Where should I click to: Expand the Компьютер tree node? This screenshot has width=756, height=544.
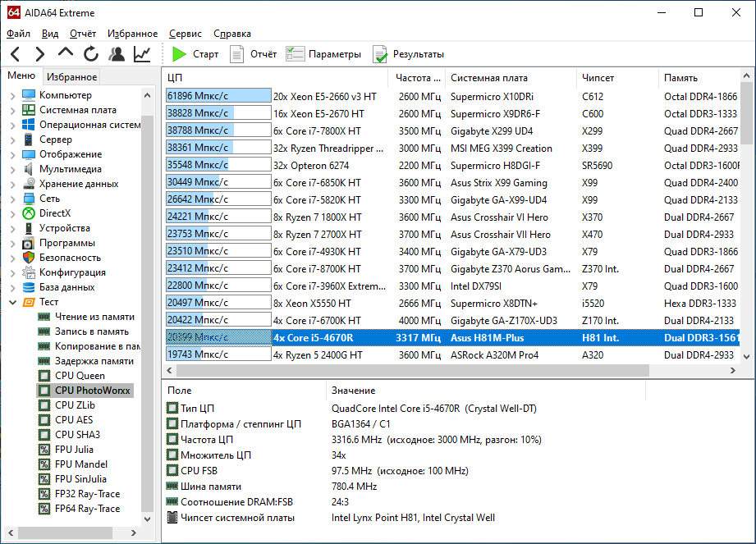tap(12, 95)
